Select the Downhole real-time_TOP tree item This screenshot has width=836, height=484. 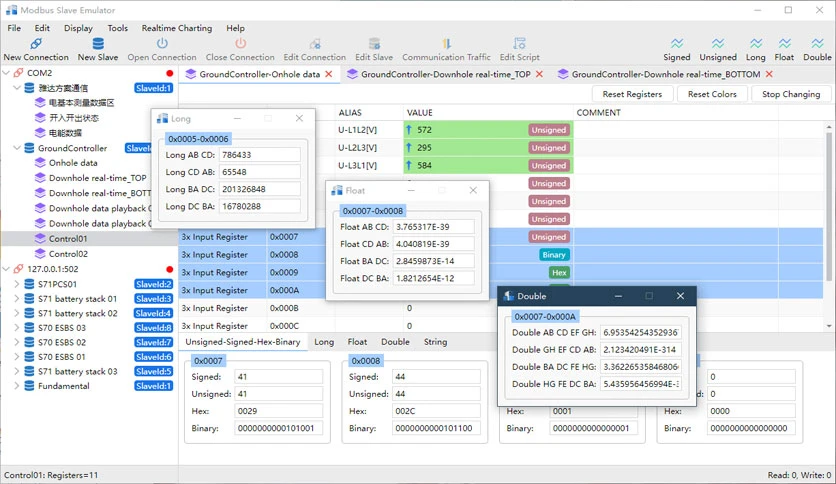coord(97,178)
